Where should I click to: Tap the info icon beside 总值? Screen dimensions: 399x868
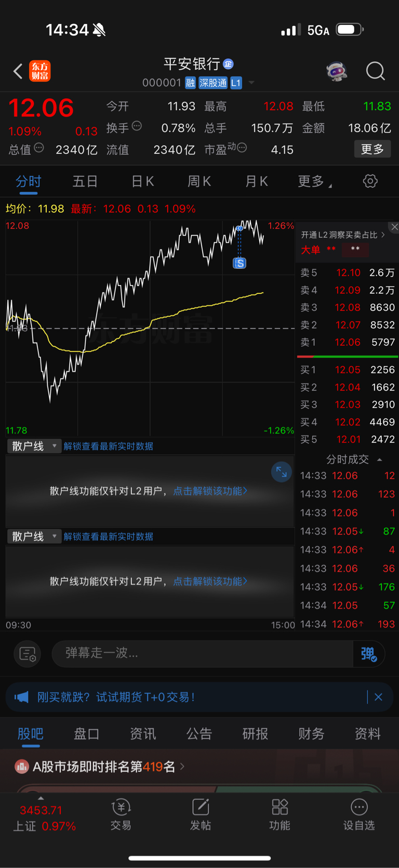[39, 148]
